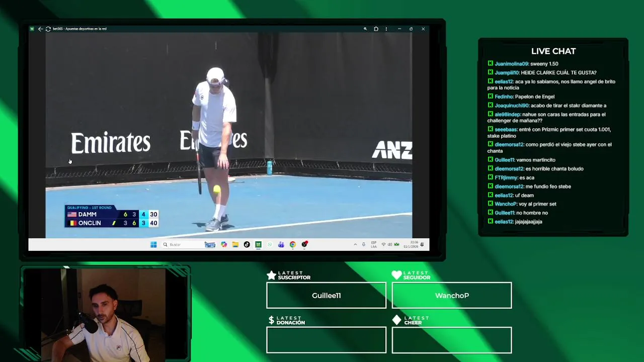Open the volume speaker tray icon
Image resolution: width=644 pixels, height=362 pixels.
pos(390,244)
